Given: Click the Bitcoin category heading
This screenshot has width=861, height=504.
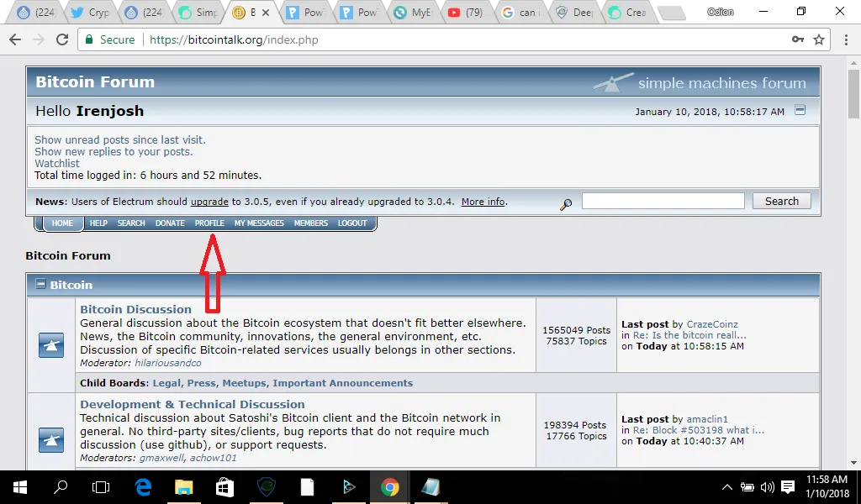Looking at the screenshot, I should click(71, 285).
